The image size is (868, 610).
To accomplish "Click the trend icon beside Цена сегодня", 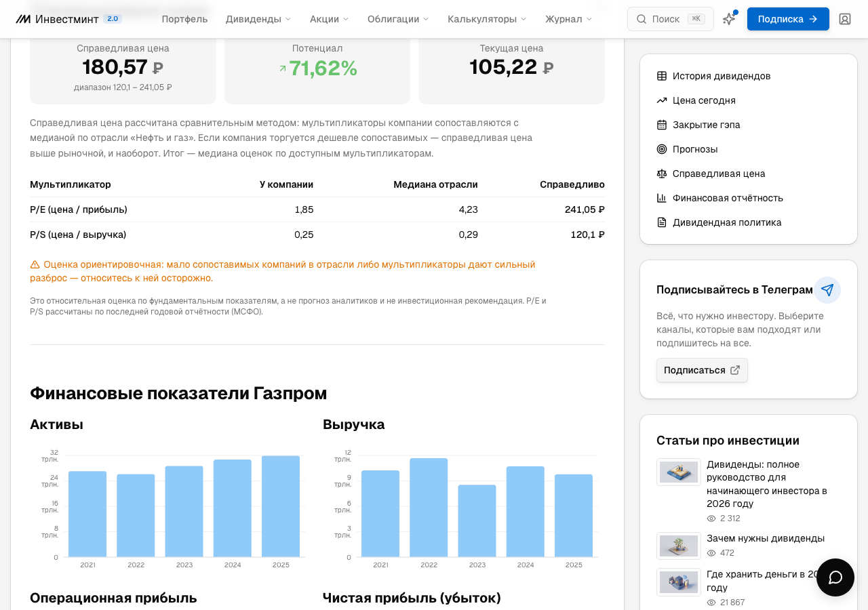I will 662,100.
